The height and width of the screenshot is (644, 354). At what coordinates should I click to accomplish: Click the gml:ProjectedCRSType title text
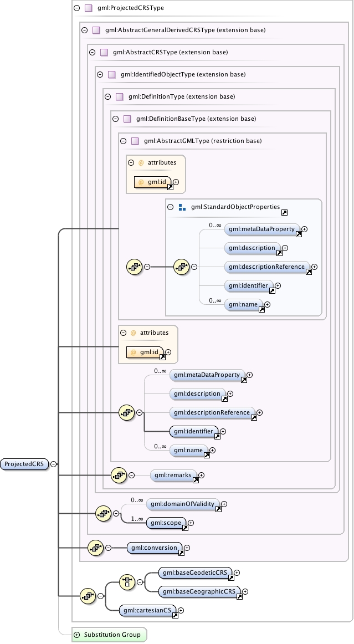pyautogui.click(x=131, y=8)
